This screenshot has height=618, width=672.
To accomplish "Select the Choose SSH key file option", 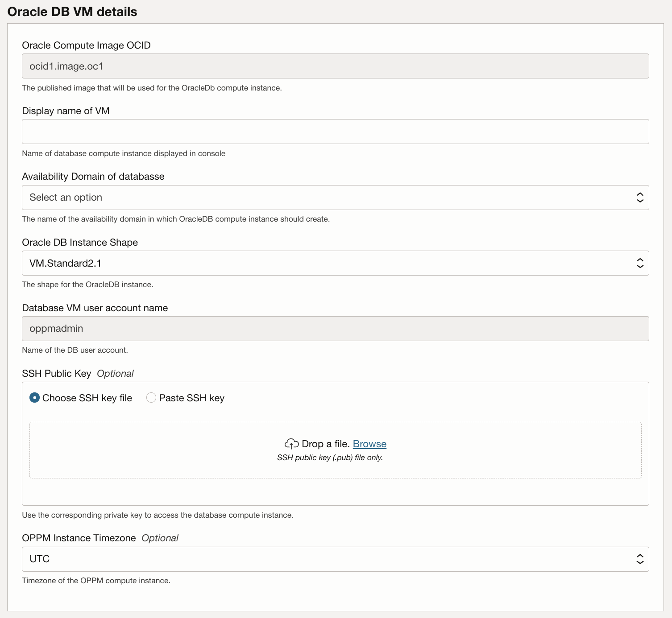I will (x=34, y=397).
